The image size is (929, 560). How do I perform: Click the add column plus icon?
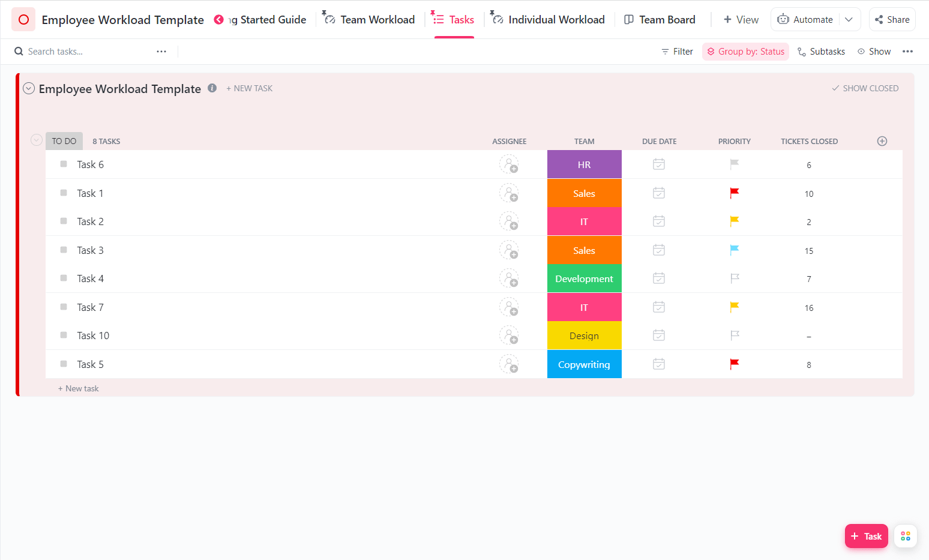click(882, 141)
